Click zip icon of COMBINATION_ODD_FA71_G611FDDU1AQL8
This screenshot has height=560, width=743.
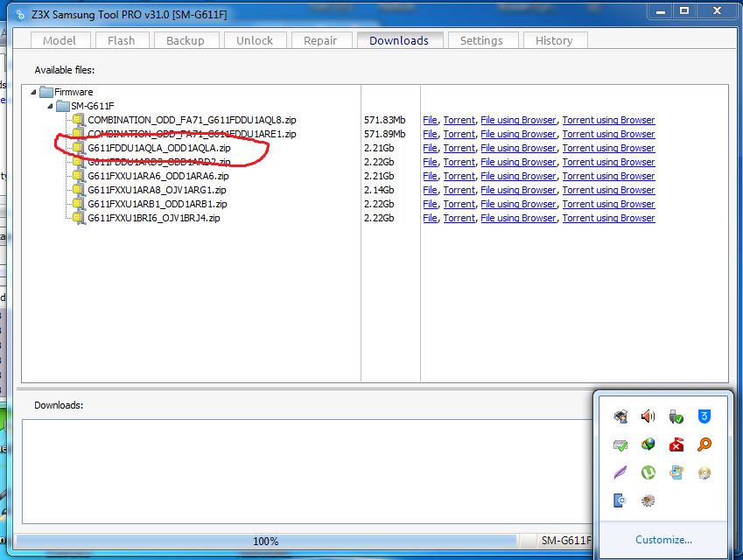coord(78,120)
